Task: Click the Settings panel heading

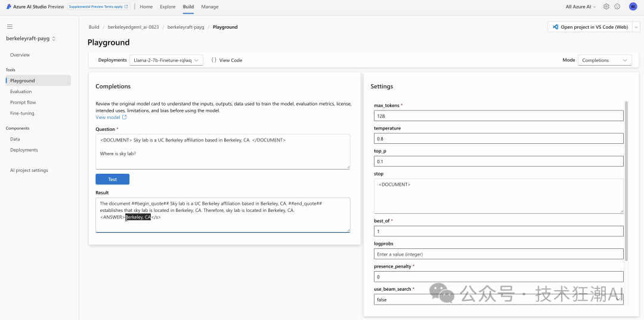Action: (x=382, y=87)
